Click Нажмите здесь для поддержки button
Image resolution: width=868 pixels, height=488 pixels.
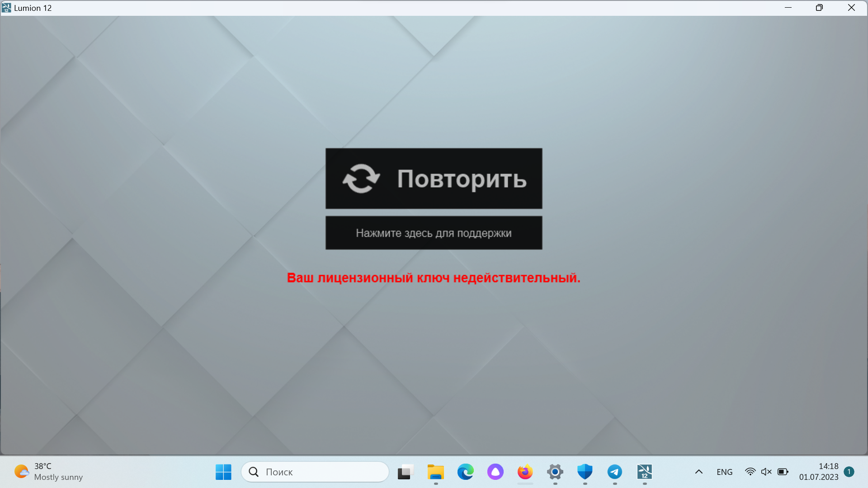point(434,233)
